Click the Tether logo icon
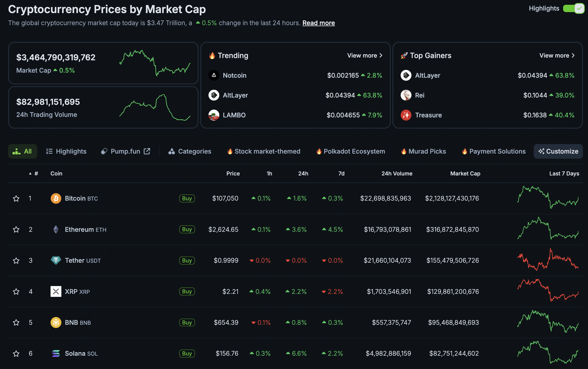The image size is (588, 369). 56,260
